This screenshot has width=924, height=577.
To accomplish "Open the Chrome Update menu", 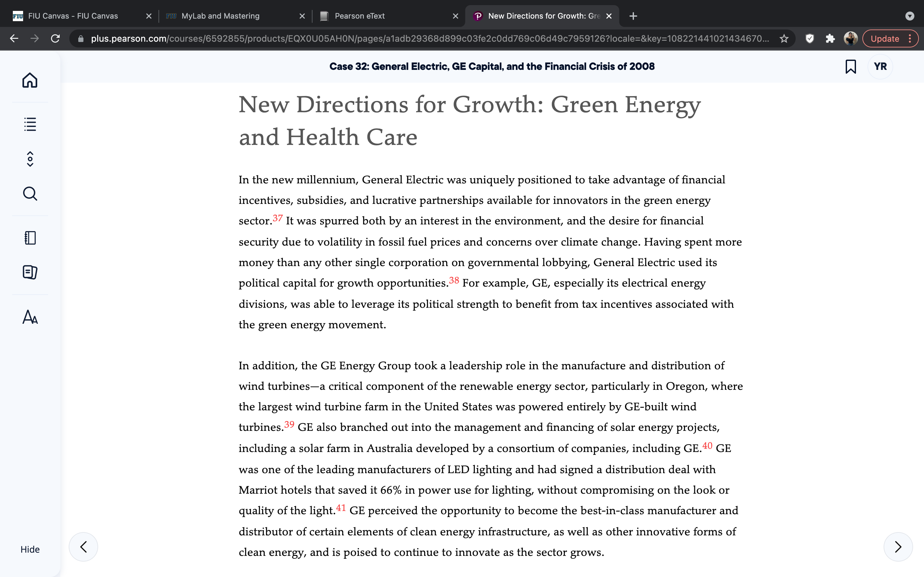I will click(890, 38).
